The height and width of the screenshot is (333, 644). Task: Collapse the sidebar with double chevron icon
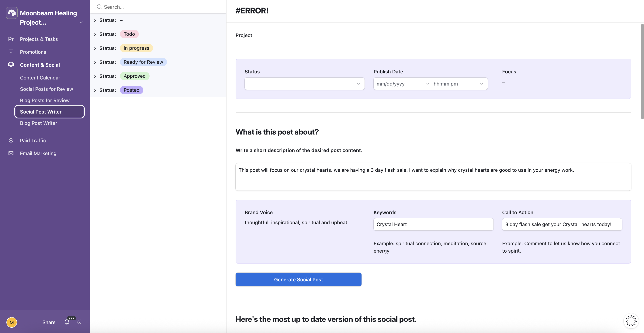click(x=79, y=322)
